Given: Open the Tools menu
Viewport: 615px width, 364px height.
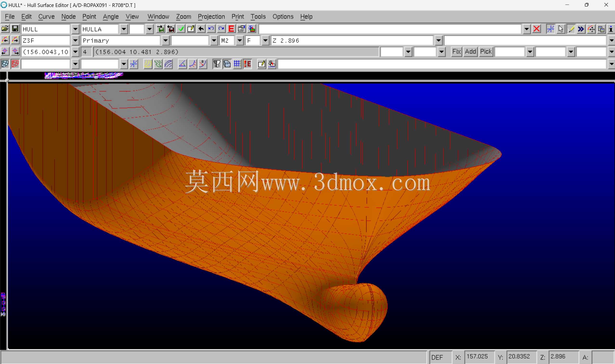Looking at the screenshot, I should (x=258, y=16).
